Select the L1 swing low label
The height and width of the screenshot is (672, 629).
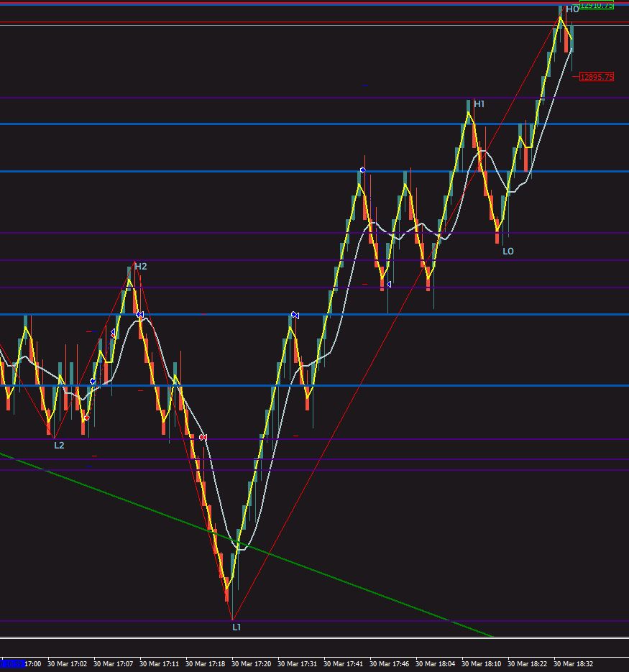237,627
